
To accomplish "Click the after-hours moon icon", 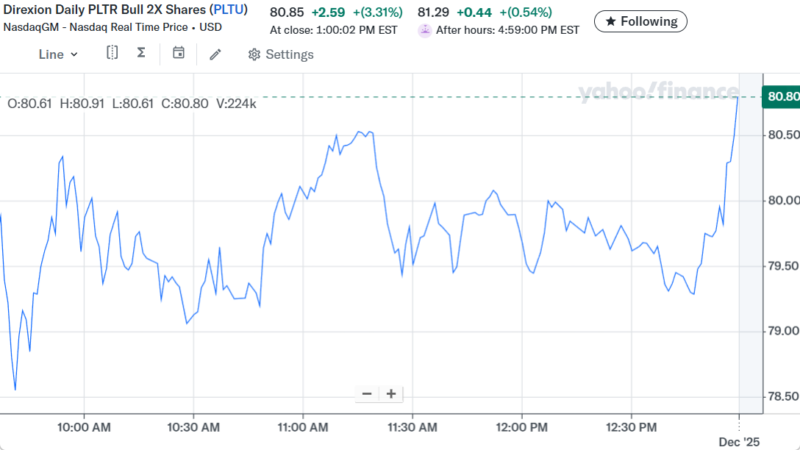I will tap(425, 30).
